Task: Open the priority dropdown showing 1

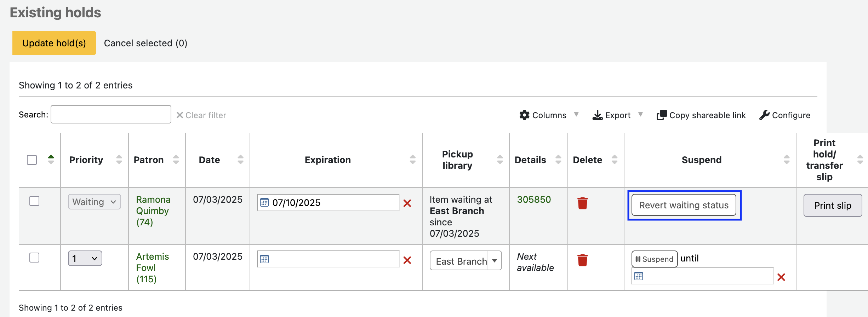Action: point(85,258)
